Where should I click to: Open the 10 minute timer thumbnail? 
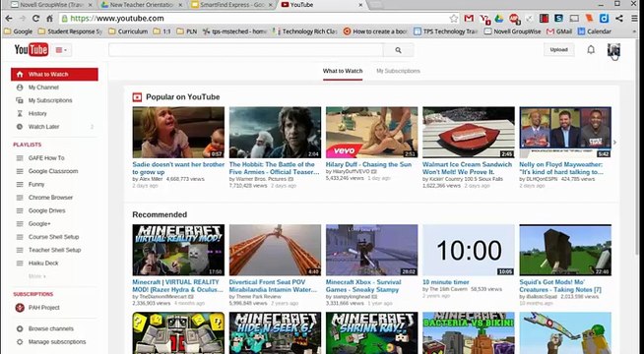tap(469, 250)
